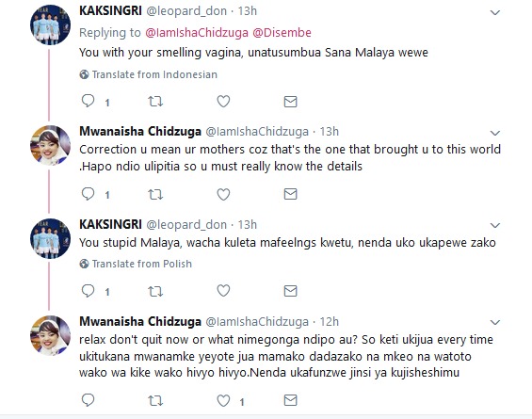This screenshot has height=419, width=532.
Task: Reply to the 'You stupid Malaya' tweet
Action: pos(89,291)
